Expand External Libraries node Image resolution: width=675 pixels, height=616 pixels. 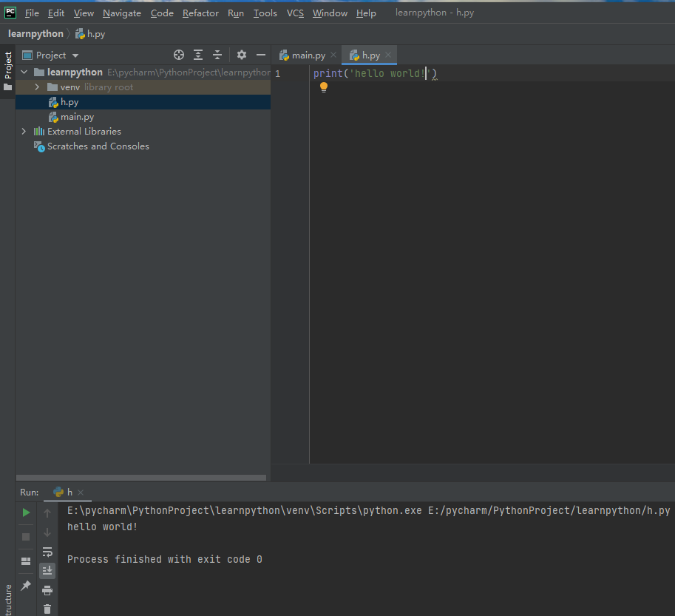24,132
